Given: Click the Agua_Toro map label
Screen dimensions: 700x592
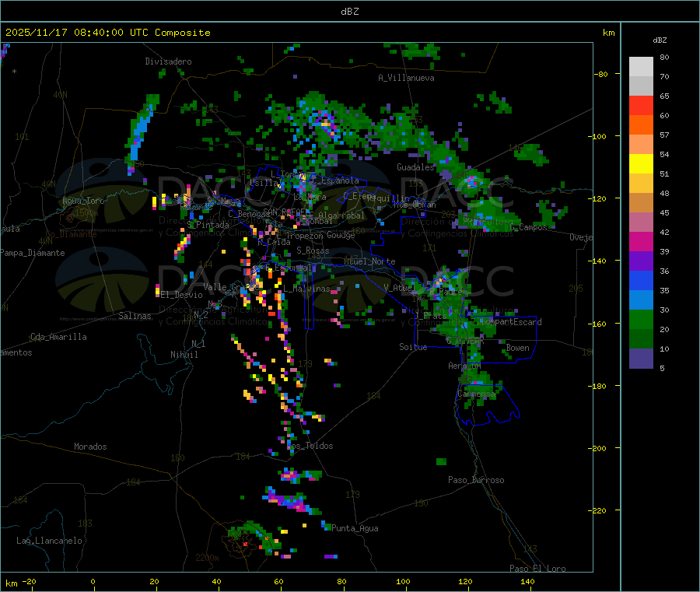Looking at the screenshot, I should click(83, 201).
